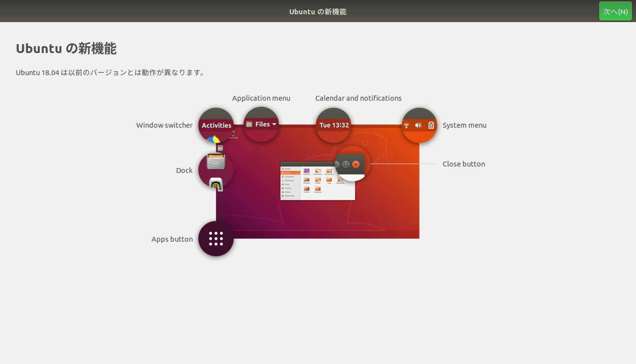The width and height of the screenshot is (636, 364).
Task: Click the "Calendar and notifications" label
Action: click(x=359, y=98)
